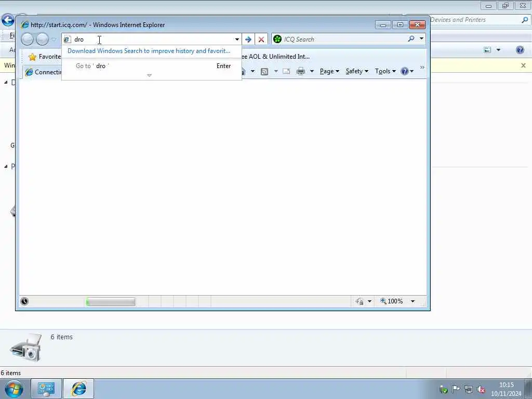The image size is (532, 399).
Task: Show more command bar items chevron
Action: tap(422, 67)
